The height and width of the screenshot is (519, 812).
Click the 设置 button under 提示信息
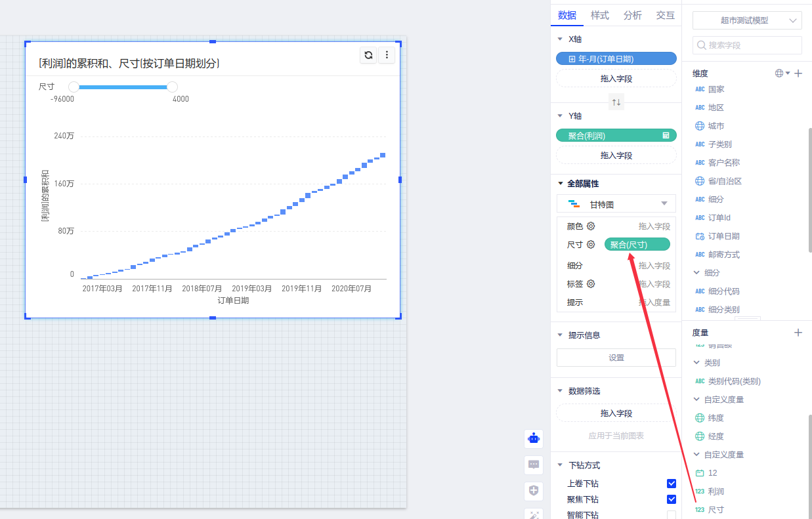[616, 358]
